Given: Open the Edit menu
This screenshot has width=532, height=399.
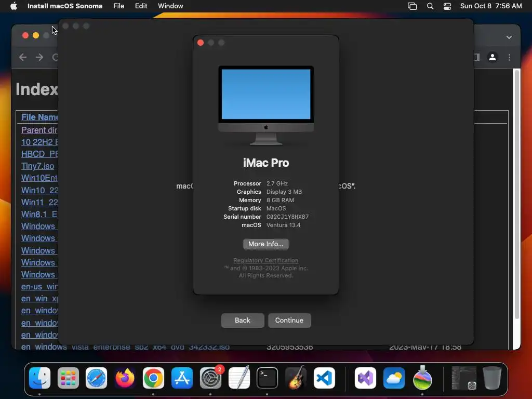Looking at the screenshot, I should [141, 6].
